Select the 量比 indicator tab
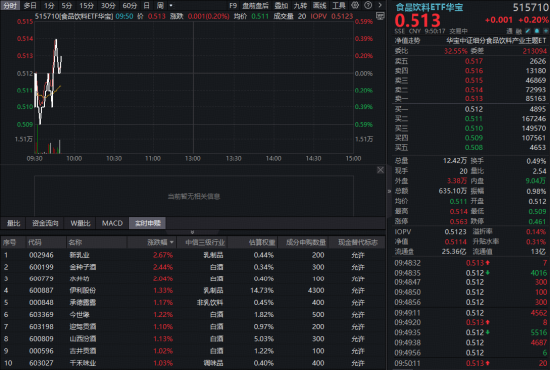This screenshot has width=550, height=370. coord(14,223)
